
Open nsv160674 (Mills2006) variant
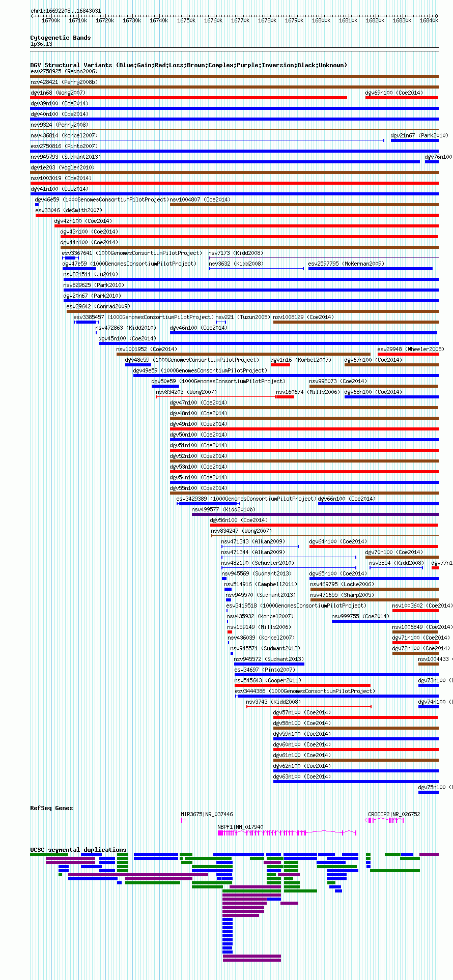308,392
